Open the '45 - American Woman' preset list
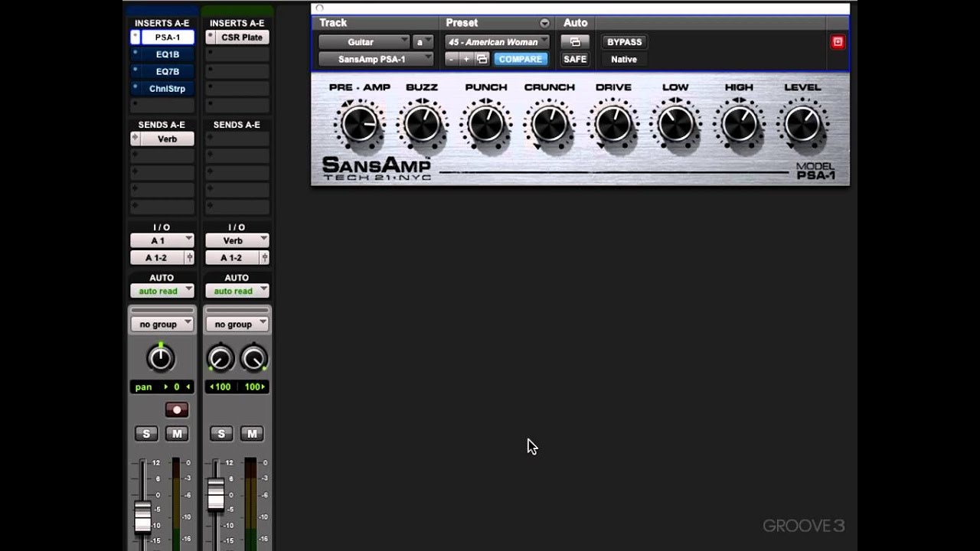Viewport: 980px width, 551px height. (498, 42)
